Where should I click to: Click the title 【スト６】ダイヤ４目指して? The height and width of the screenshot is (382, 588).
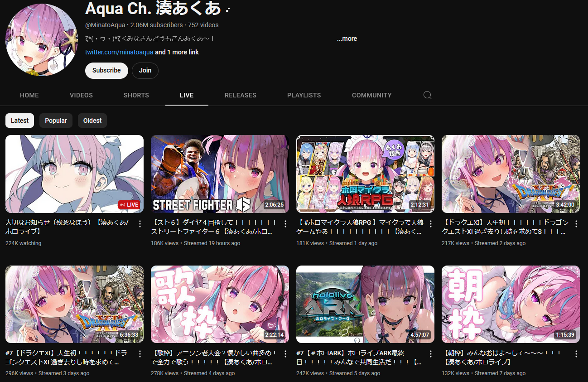(214, 227)
